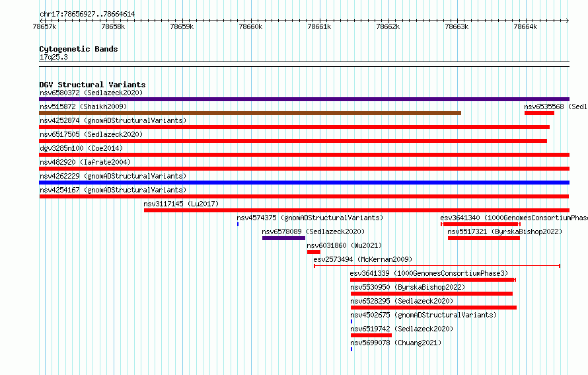The width and height of the screenshot is (588, 375).
Task: Click the ruler's left arrowhead
Action: click(x=41, y=21)
